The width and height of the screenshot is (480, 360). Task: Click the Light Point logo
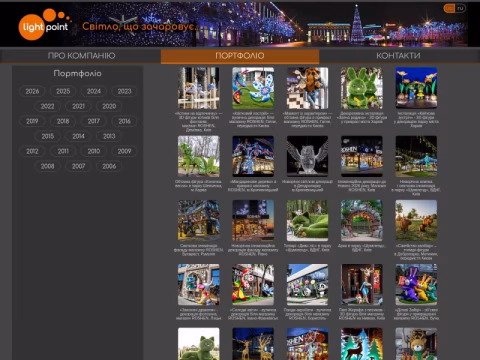[44, 24]
